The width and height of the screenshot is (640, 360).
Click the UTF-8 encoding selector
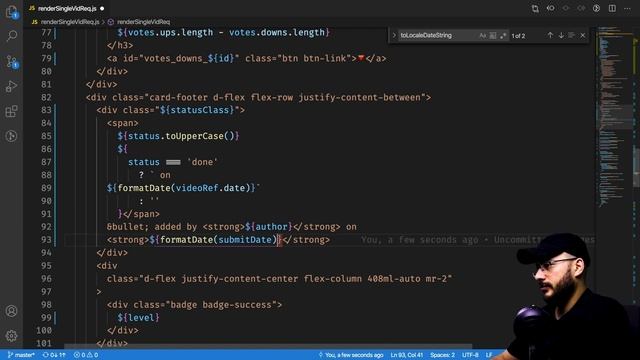pos(470,355)
